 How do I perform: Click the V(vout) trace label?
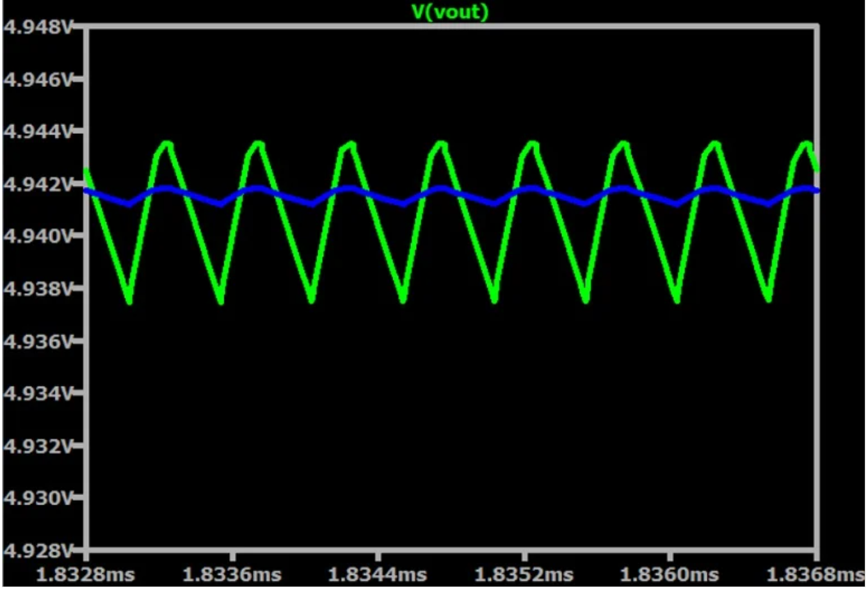point(450,12)
